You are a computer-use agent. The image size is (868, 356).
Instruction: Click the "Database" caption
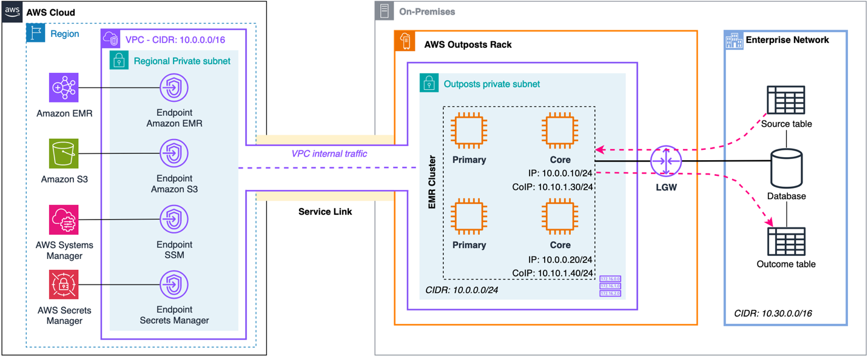[786, 196]
